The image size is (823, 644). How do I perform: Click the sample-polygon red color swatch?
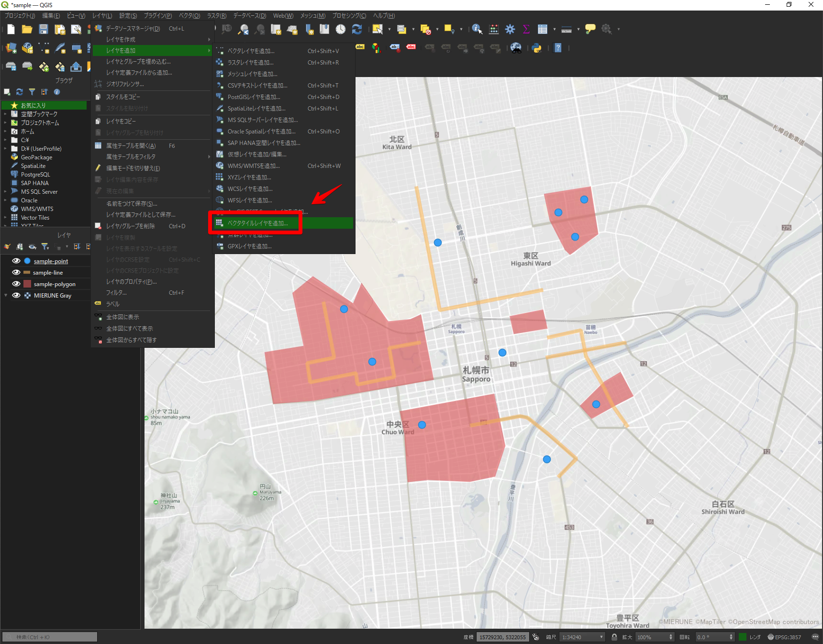[27, 284]
